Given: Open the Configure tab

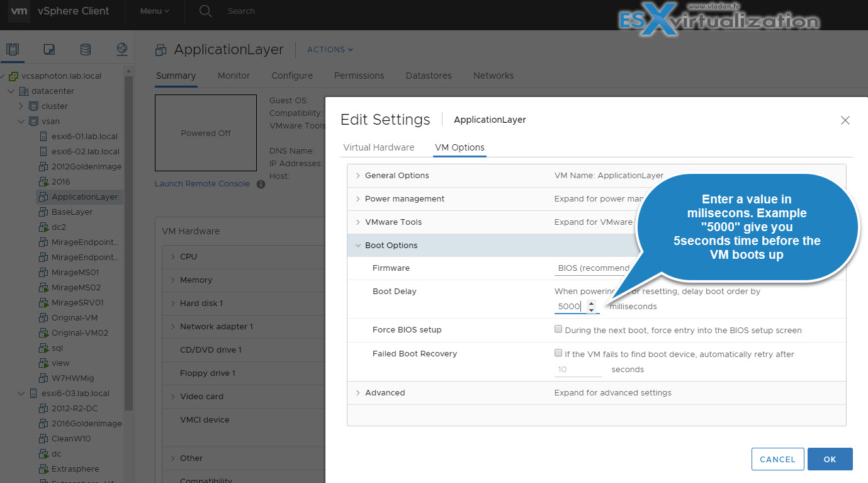Looking at the screenshot, I should click(292, 76).
